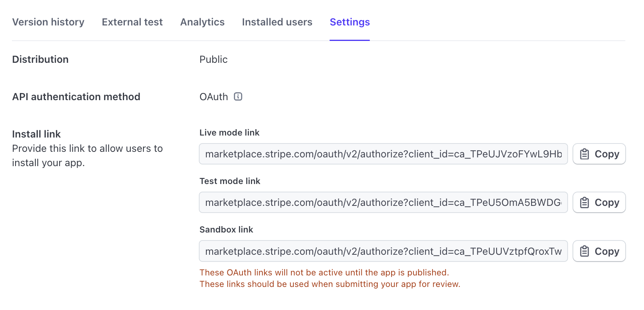Image resolution: width=644 pixels, height=310 pixels.
Task: Click the OAuth links not active warning
Action: tap(324, 273)
